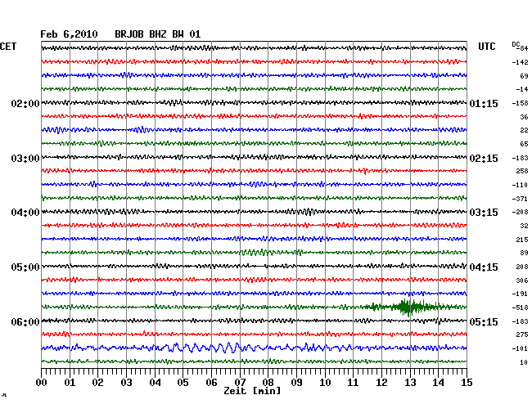
Task: Click minute 08 on time axis
Action: [x=268, y=383]
